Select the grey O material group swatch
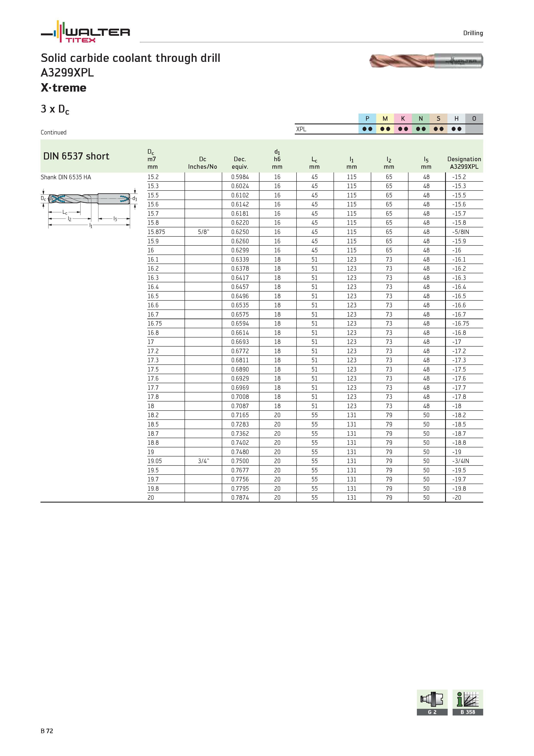The width and height of the screenshot is (534, 756). click(x=474, y=119)
